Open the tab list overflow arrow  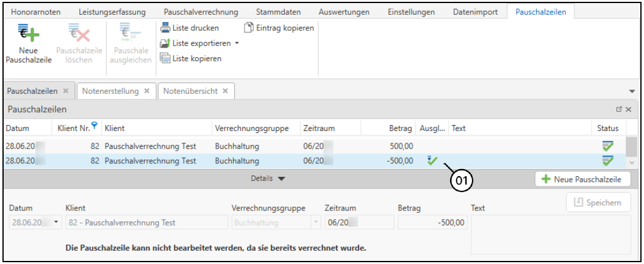[632, 91]
